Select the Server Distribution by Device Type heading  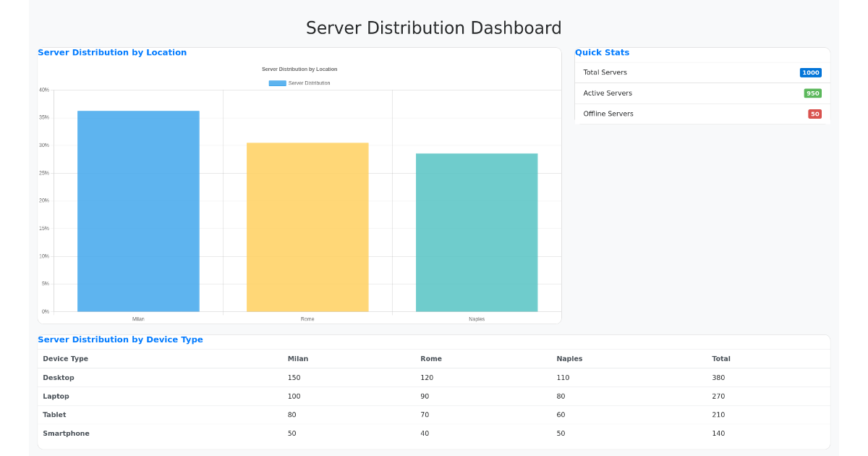click(121, 339)
